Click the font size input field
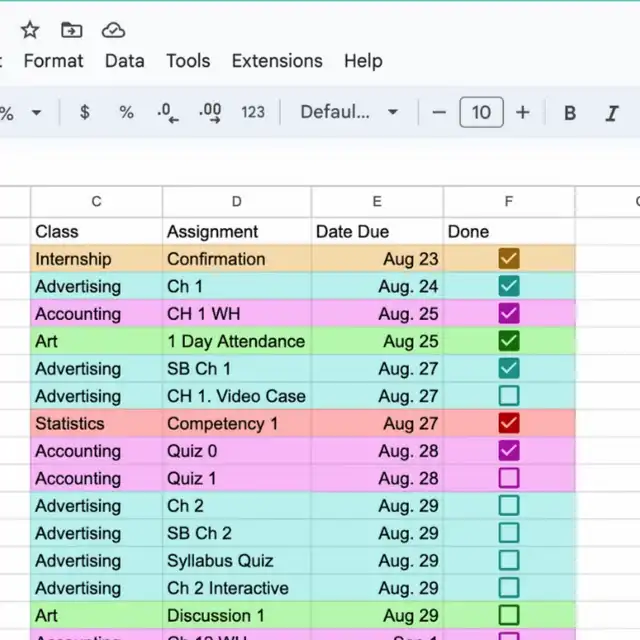Screen dimensions: 640x640 481,113
